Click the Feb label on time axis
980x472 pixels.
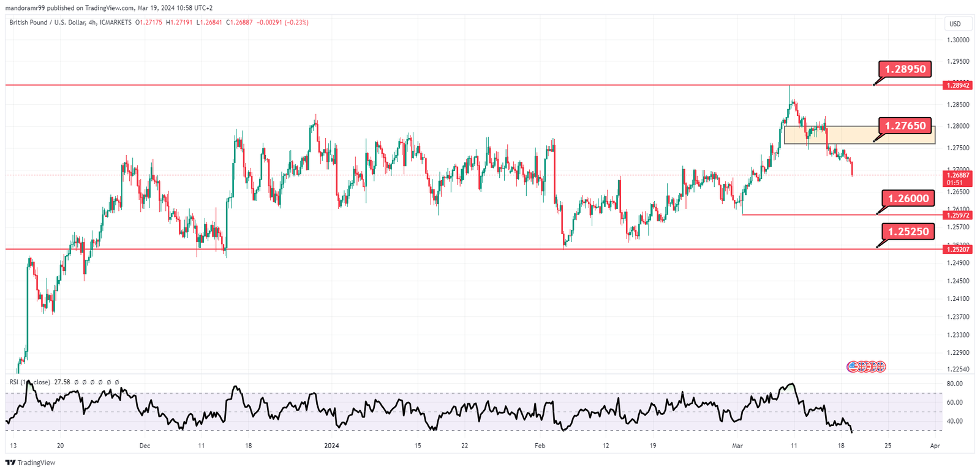coord(540,446)
